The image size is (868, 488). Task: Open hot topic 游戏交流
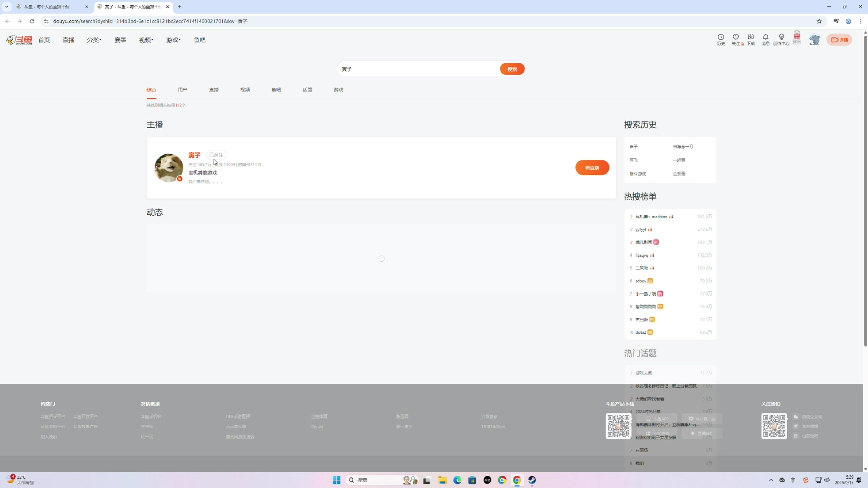click(644, 373)
